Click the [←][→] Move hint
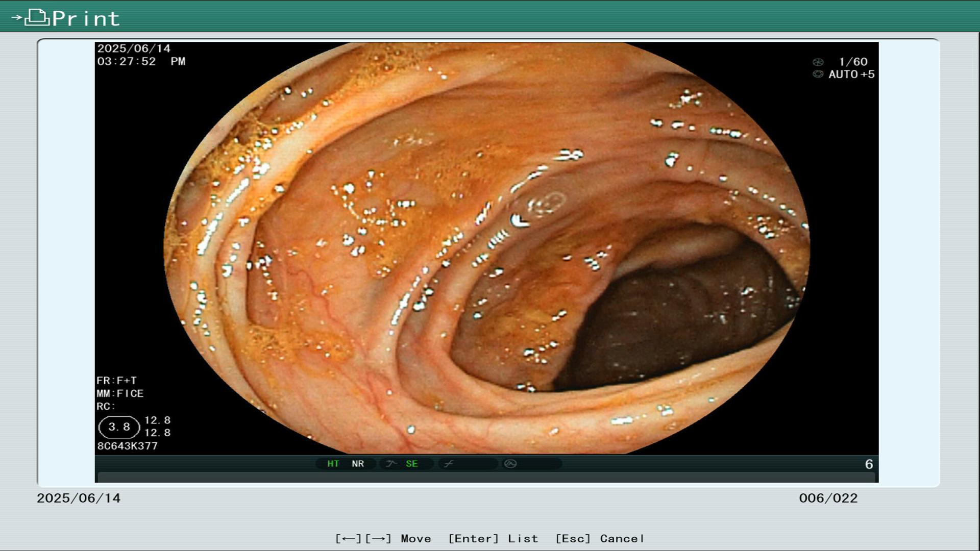Viewport: 980px width, 551px height. (x=383, y=539)
